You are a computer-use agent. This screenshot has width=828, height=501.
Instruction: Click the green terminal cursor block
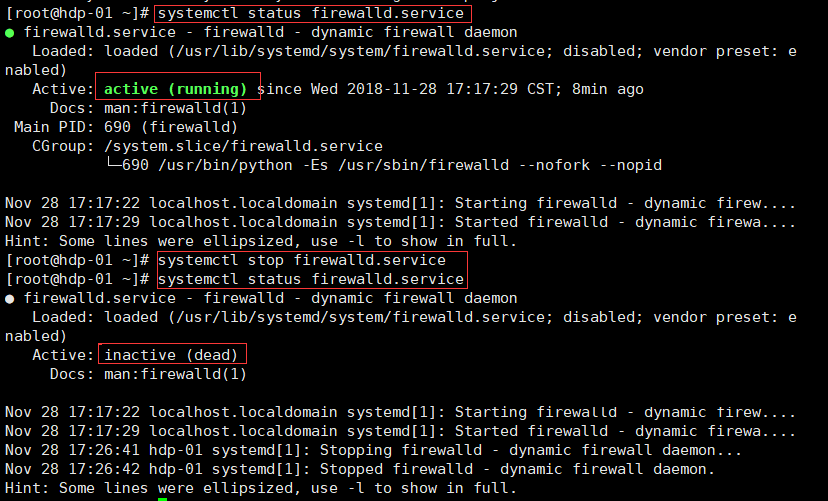[162, 495]
